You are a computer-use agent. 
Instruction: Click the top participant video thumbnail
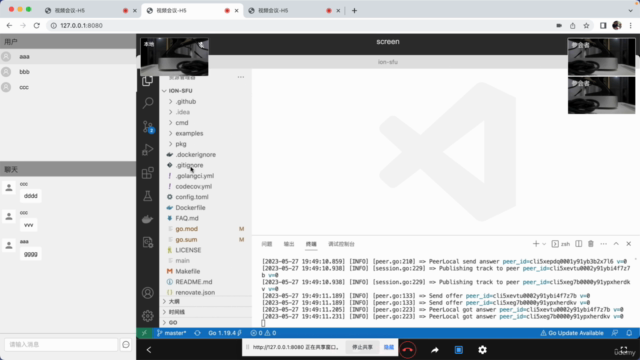601,57
